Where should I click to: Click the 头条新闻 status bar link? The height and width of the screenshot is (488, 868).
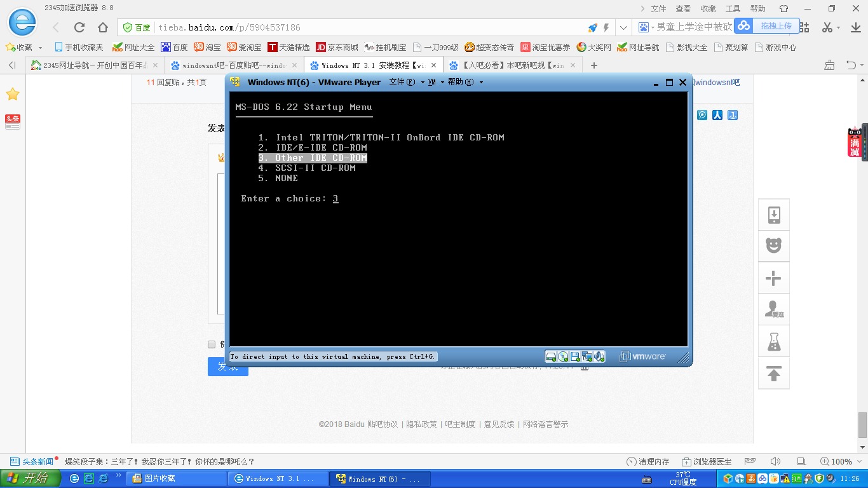[32, 462]
